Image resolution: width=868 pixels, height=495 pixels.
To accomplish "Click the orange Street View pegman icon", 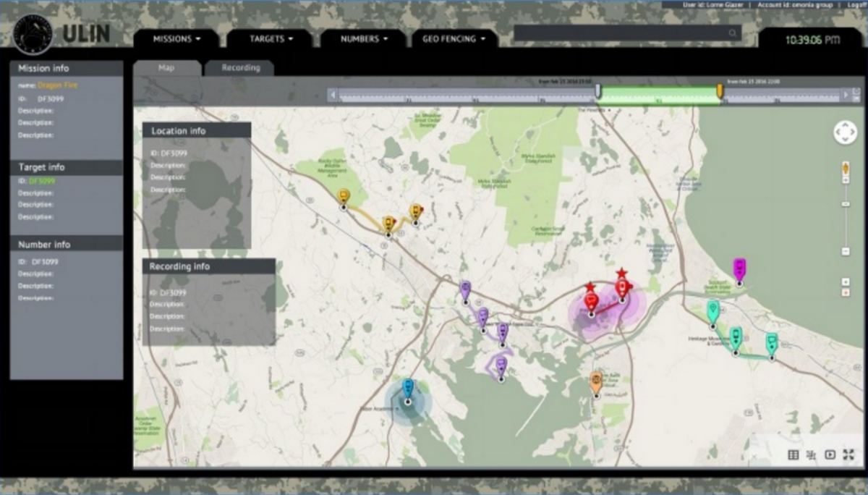I will pyautogui.click(x=846, y=169).
